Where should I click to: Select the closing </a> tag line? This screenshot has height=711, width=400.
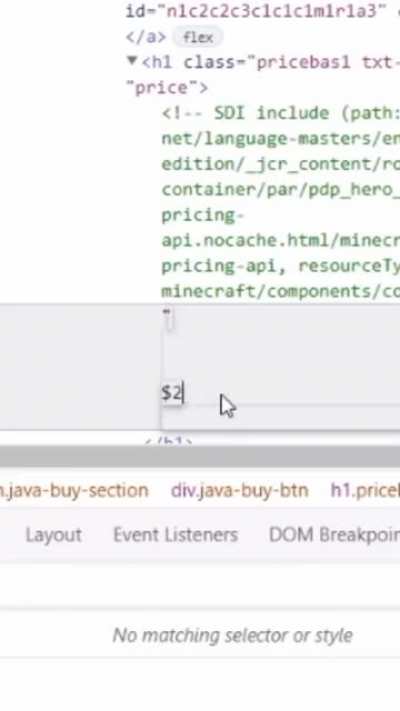coord(146,37)
